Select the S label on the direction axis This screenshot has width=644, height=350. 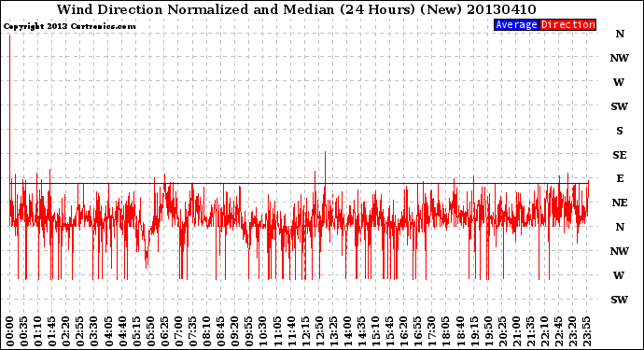(x=620, y=131)
